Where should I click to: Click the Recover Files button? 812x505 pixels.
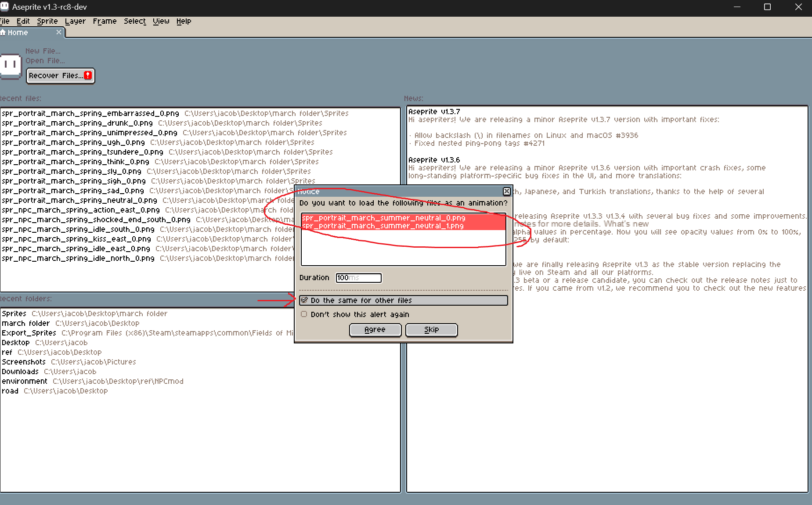[60, 76]
